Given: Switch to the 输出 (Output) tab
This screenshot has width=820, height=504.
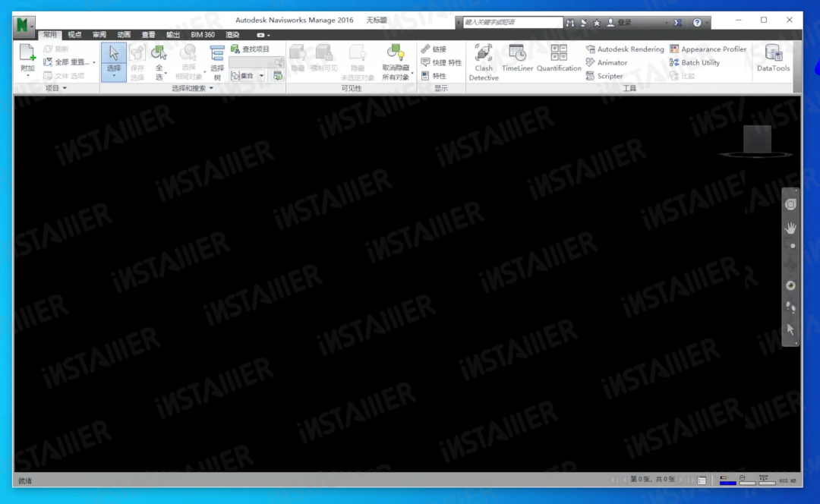Looking at the screenshot, I should click(x=173, y=35).
